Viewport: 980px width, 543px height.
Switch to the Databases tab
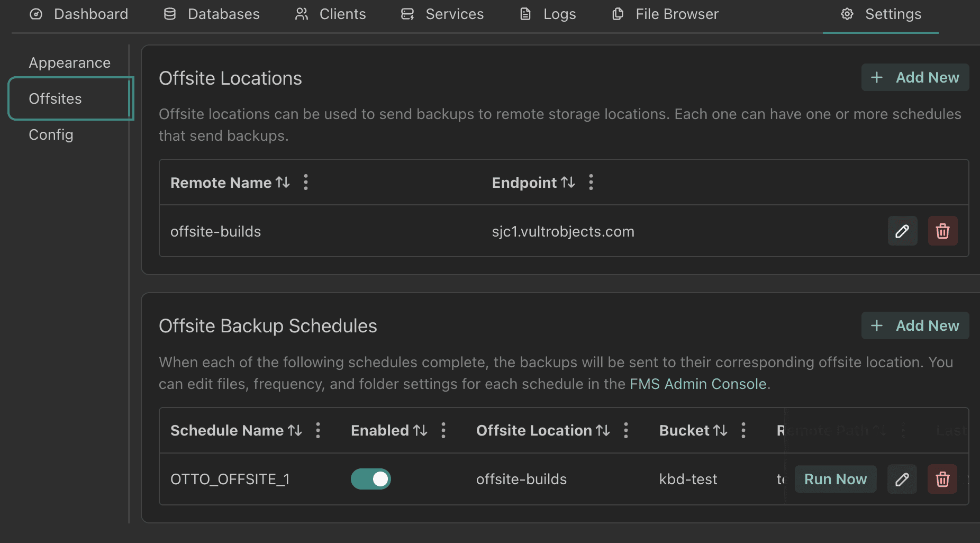(x=212, y=14)
